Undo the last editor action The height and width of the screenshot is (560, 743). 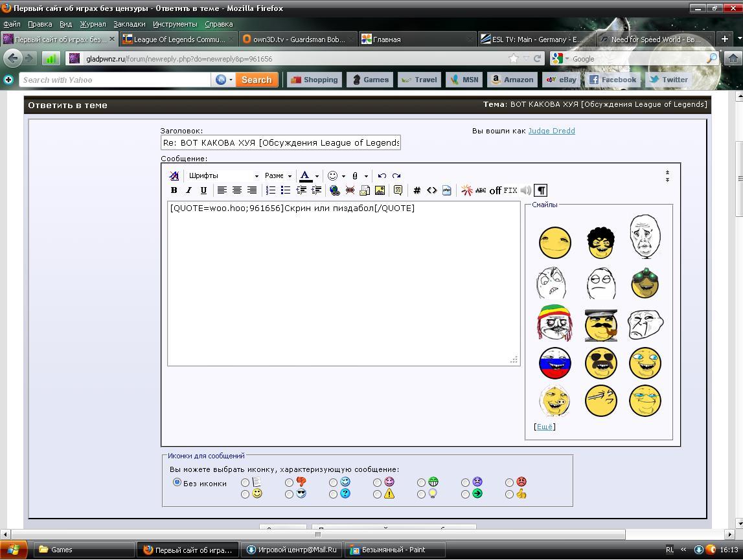(382, 175)
